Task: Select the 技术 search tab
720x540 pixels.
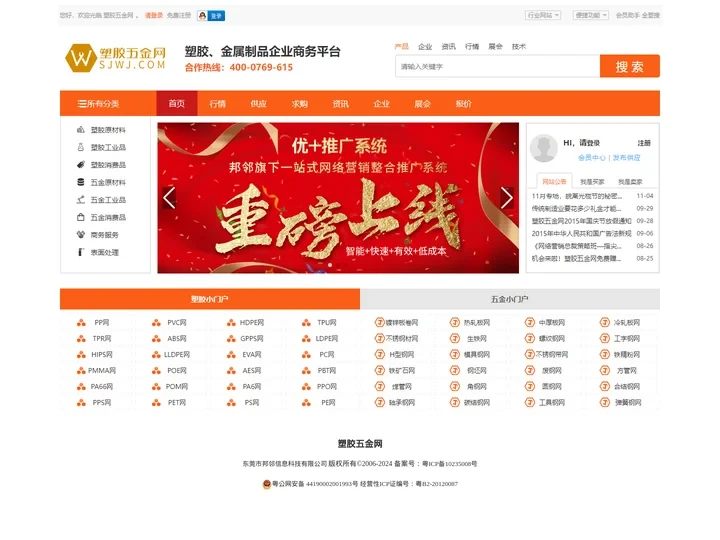Action: tap(519, 46)
